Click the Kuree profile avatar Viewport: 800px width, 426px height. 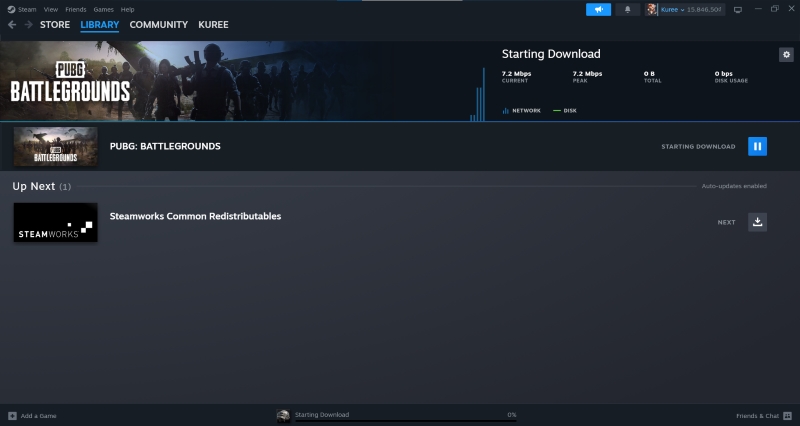pos(652,9)
